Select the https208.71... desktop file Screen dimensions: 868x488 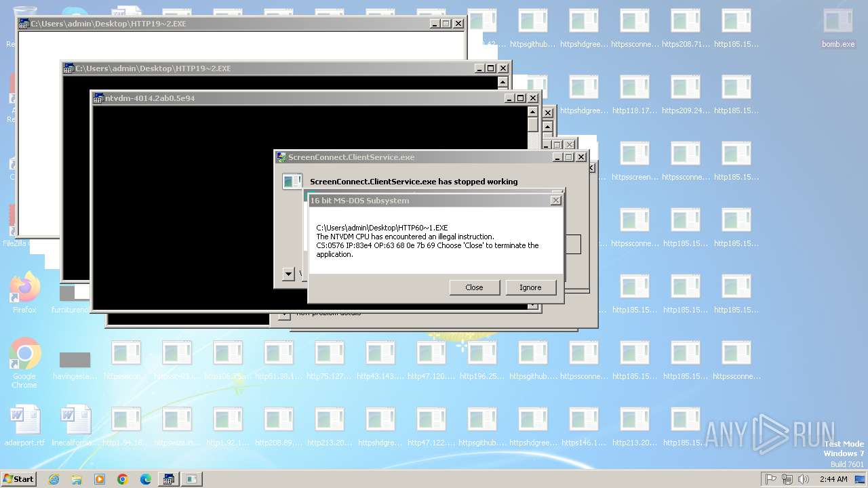(686, 30)
